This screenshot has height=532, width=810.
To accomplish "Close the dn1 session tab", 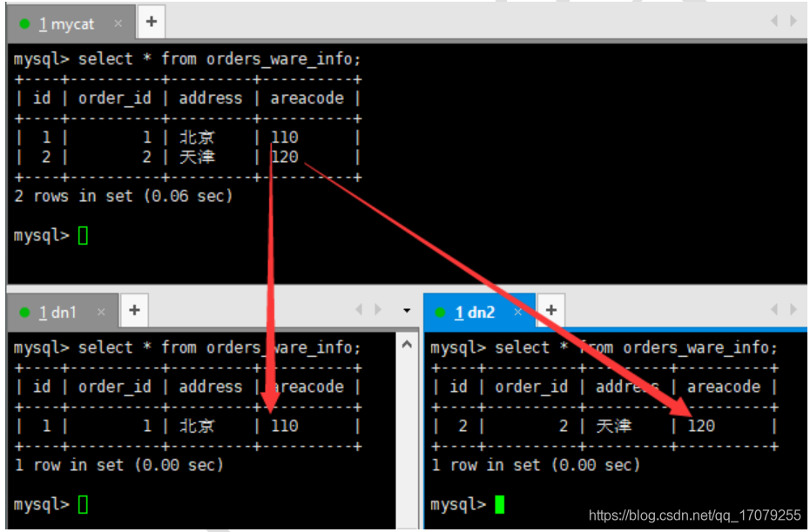I will [102, 312].
